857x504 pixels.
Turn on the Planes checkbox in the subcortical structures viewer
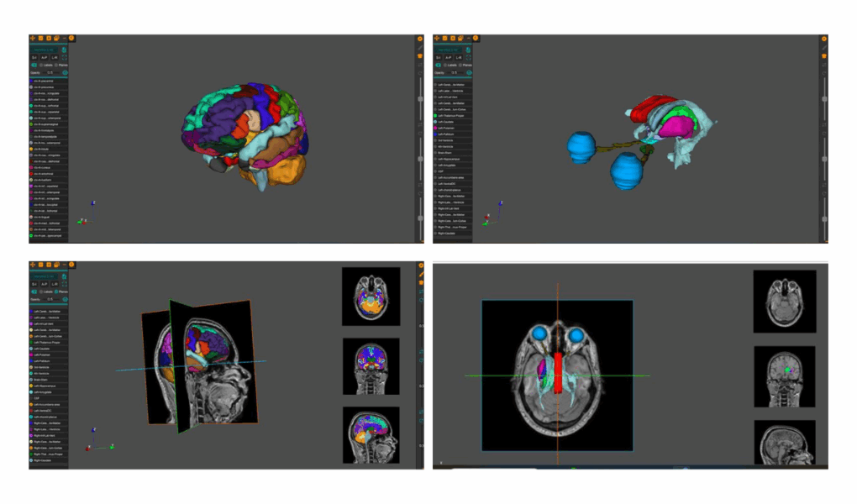[461, 65]
